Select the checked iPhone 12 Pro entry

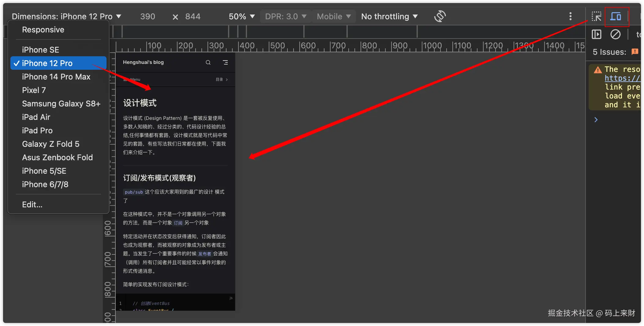coord(58,63)
